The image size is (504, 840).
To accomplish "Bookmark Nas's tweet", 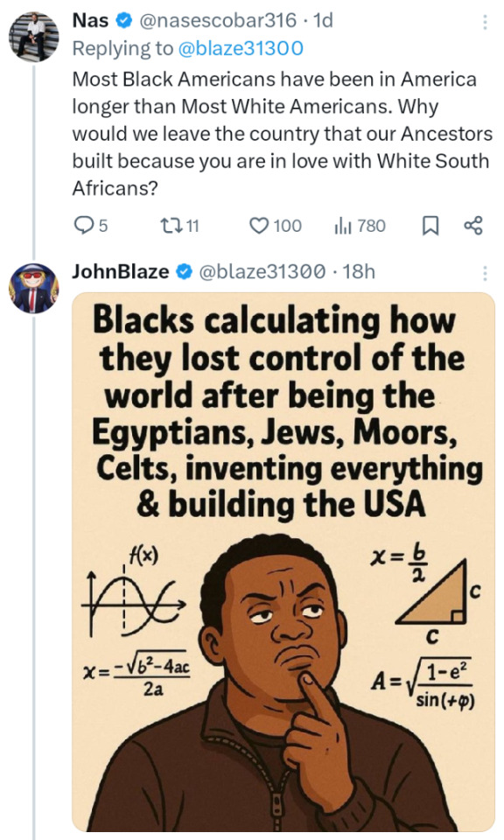I will [430, 226].
